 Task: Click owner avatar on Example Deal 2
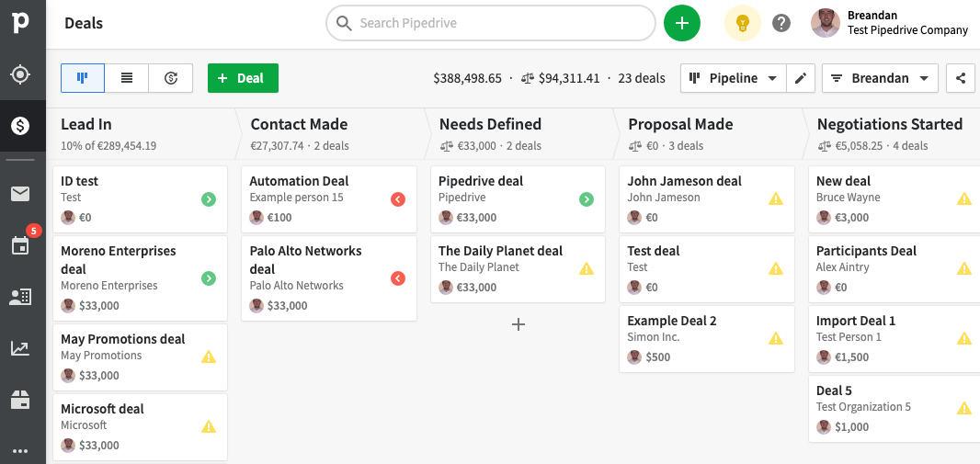(x=634, y=357)
